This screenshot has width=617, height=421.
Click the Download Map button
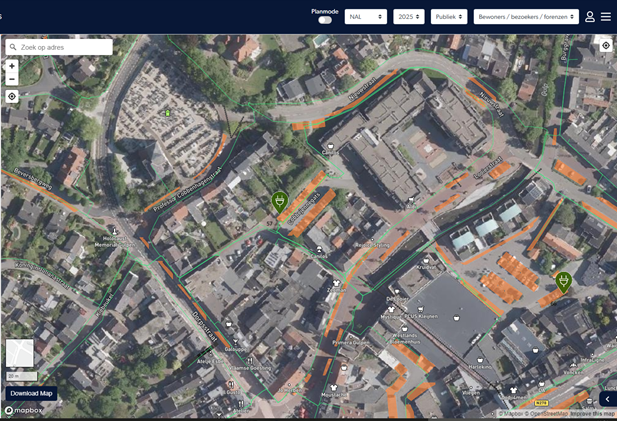30,393
